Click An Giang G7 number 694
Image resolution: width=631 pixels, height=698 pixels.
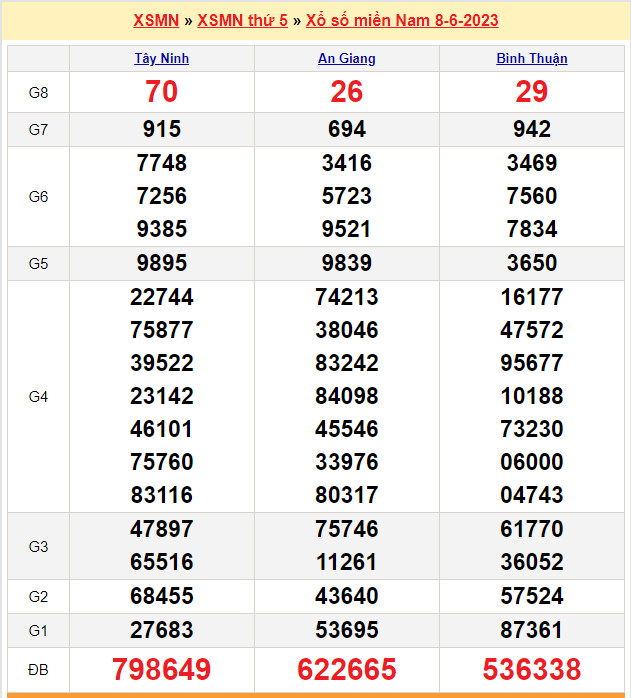pyautogui.click(x=346, y=129)
